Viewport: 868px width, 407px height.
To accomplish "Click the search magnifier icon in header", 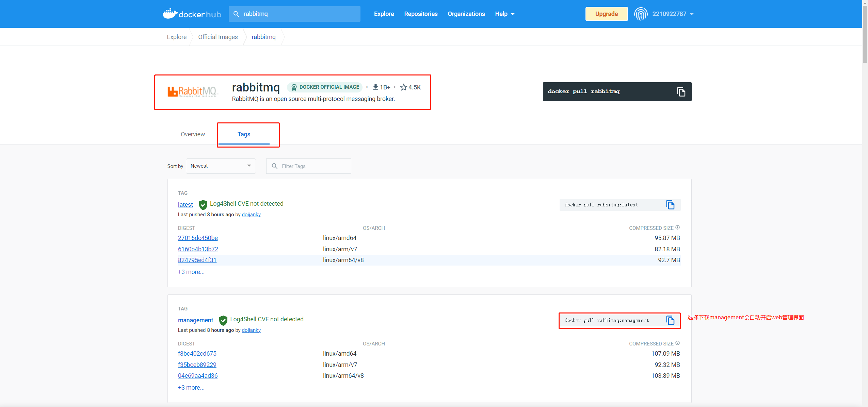I will pyautogui.click(x=236, y=14).
